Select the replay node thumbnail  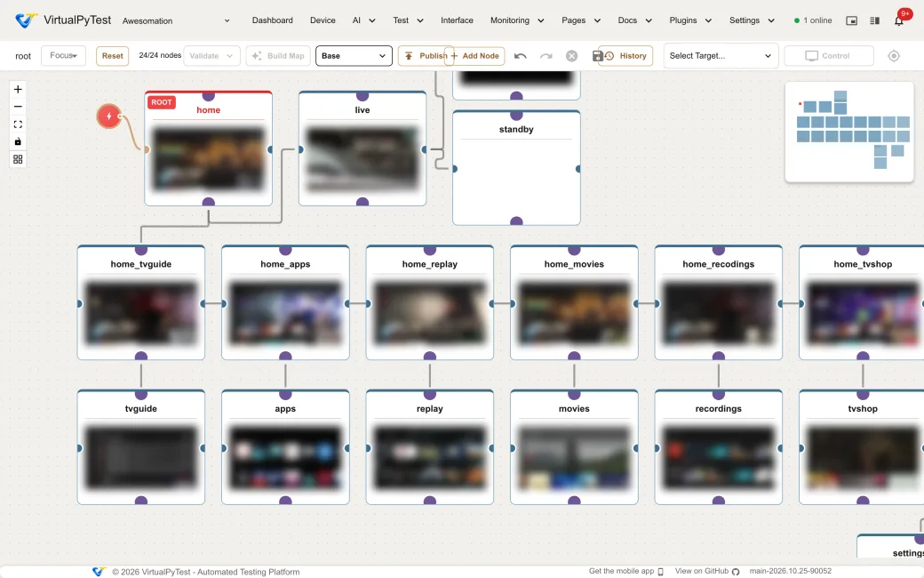430,458
